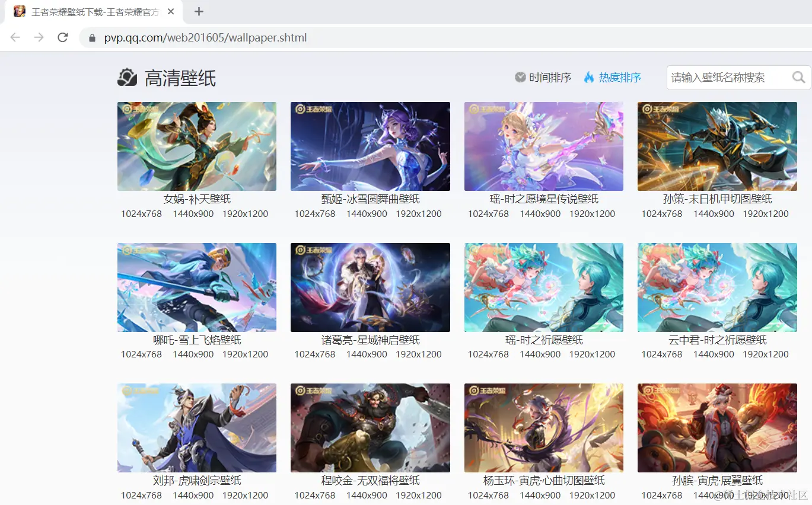Download 孙膑-寅虎·展翼 in 1024x768
The image size is (812, 505).
point(662,496)
